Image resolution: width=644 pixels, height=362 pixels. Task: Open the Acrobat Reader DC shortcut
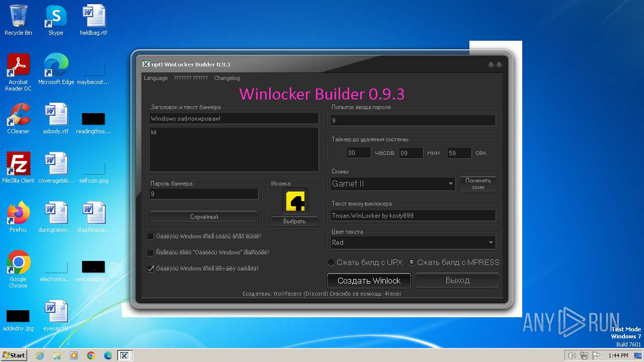point(18,72)
